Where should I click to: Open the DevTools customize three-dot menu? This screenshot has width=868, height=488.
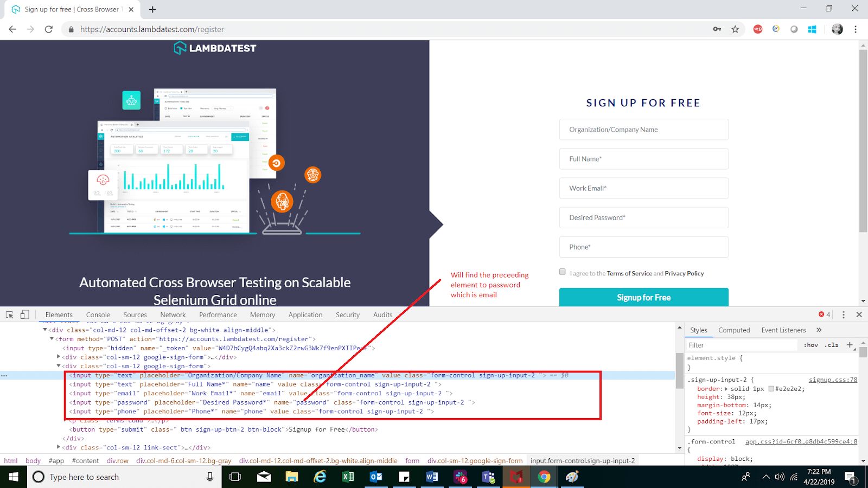click(x=844, y=314)
